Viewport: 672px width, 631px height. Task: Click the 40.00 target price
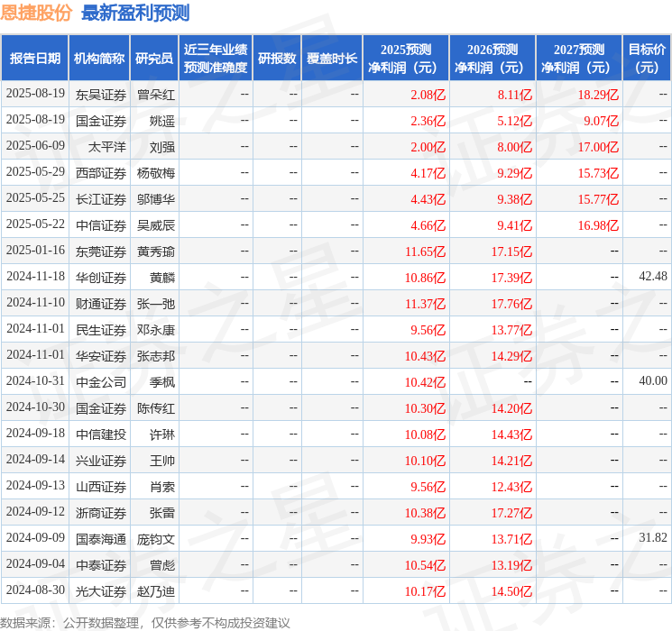[x=653, y=380]
